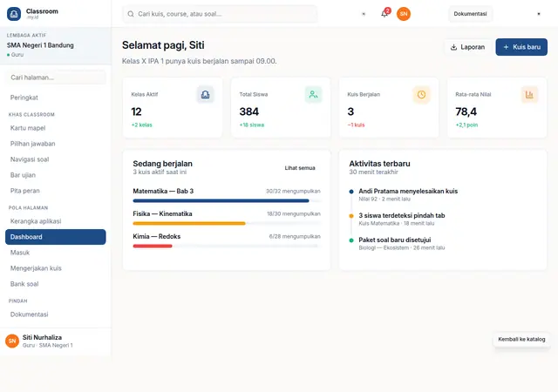Open Kerangka aplikasi page
Image resolution: width=558 pixels, height=392 pixels.
tap(56, 221)
